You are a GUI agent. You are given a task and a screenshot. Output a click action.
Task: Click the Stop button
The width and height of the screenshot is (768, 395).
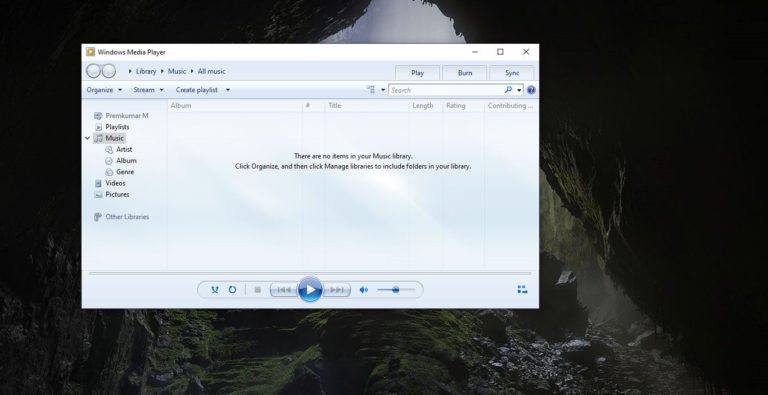tap(258, 290)
